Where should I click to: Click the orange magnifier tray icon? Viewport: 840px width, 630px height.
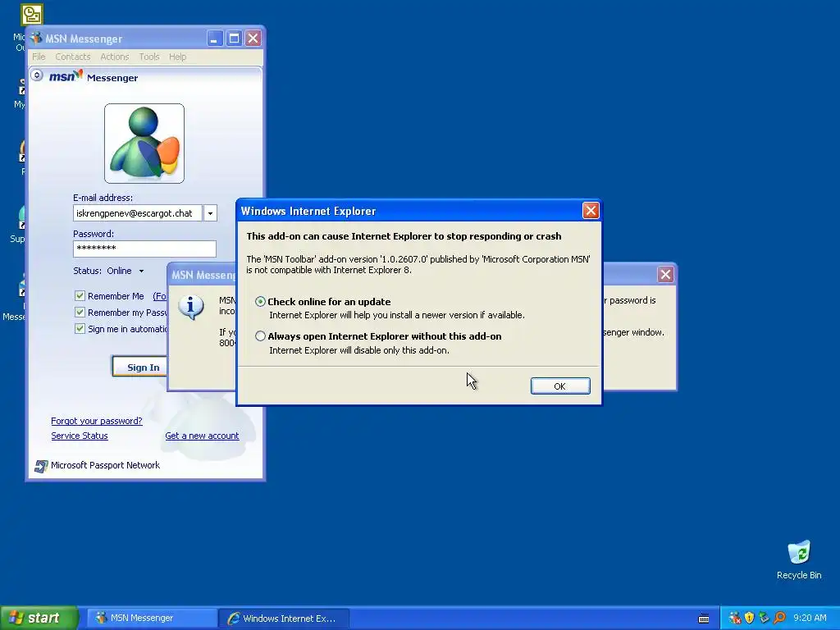click(x=779, y=619)
